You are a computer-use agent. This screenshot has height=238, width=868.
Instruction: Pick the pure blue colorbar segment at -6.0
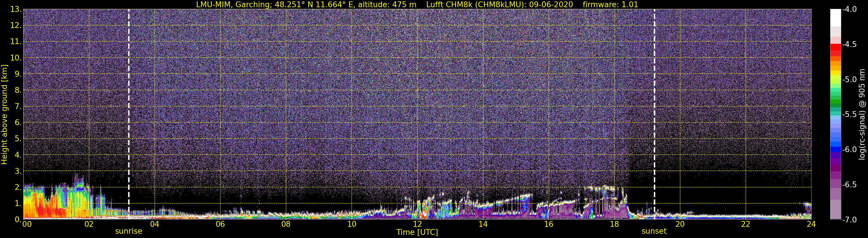(835, 150)
